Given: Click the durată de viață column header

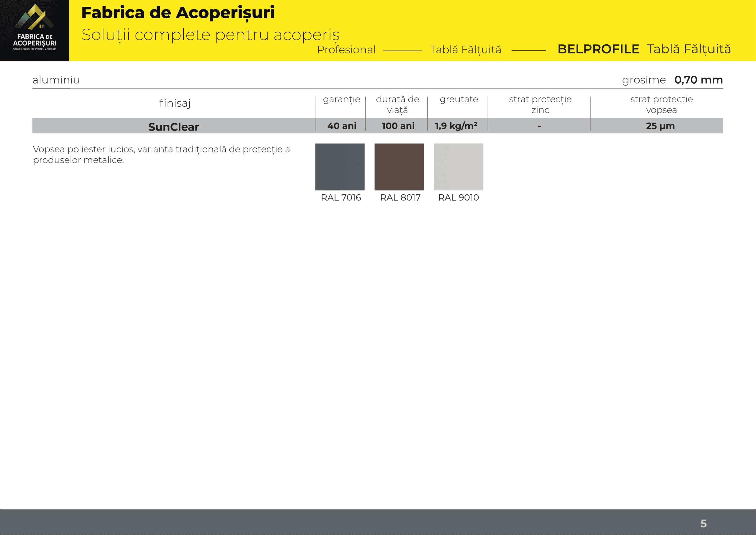Looking at the screenshot, I should [x=397, y=104].
